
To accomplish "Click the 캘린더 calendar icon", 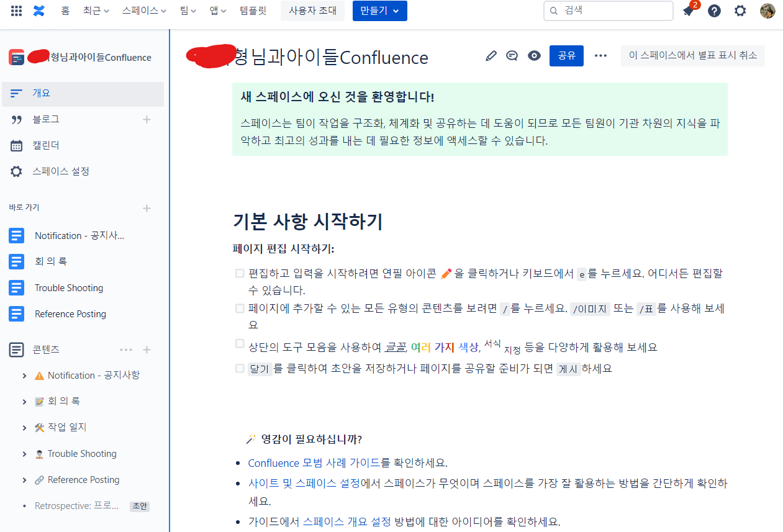I will pyautogui.click(x=17, y=145).
